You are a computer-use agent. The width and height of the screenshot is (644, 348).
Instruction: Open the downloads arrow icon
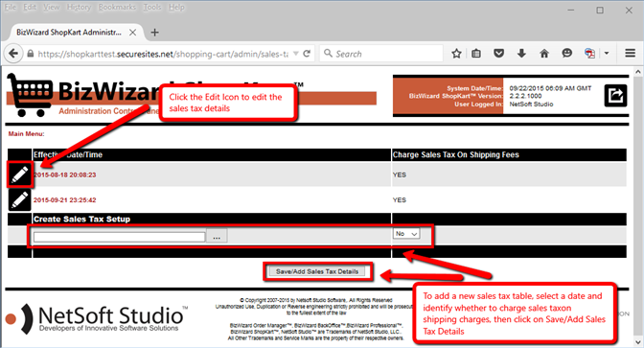[x=521, y=54]
